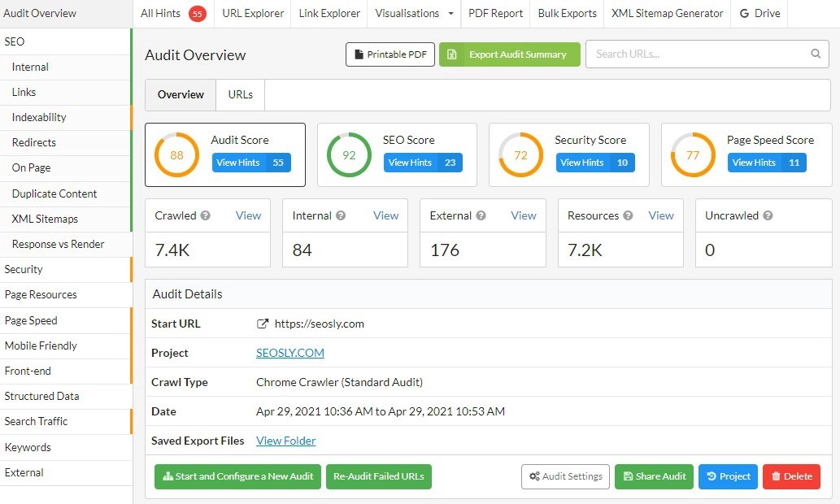Image resolution: width=840 pixels, height=504 pixels.
Task: Select Audit Overview in sidebar
Action: click(67, 13)
